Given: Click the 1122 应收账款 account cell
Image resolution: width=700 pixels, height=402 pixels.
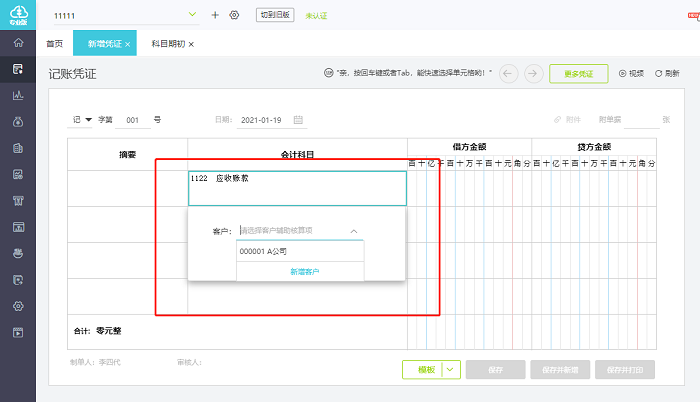Looking at the screenshot, I should (297, 188).
